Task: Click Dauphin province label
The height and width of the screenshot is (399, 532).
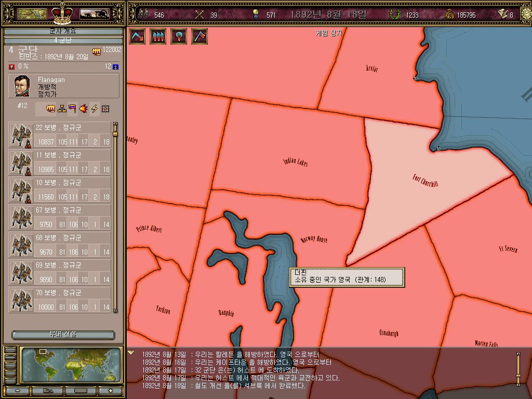Action: tap(227, 312)
